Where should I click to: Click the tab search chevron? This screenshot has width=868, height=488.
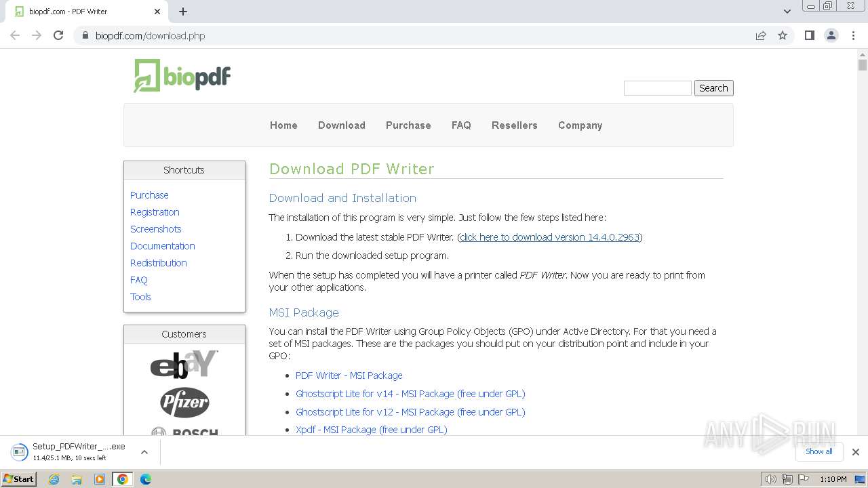(x=787, y=12)
